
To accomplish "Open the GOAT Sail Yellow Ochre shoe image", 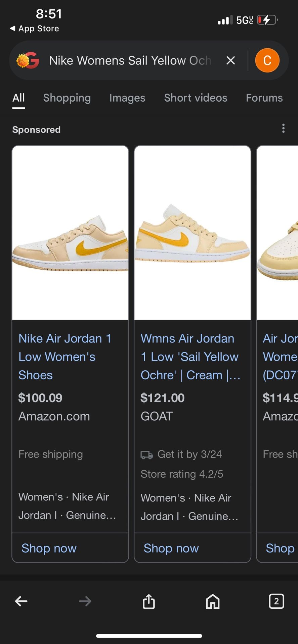I will pos(193,233).
